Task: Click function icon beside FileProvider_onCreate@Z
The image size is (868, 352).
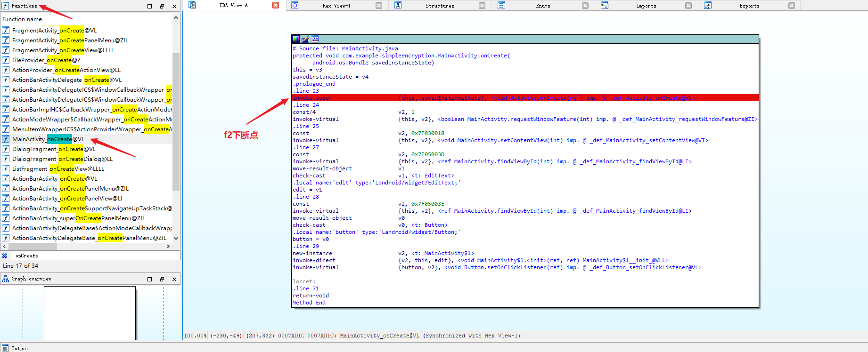Action: point(6,60)
